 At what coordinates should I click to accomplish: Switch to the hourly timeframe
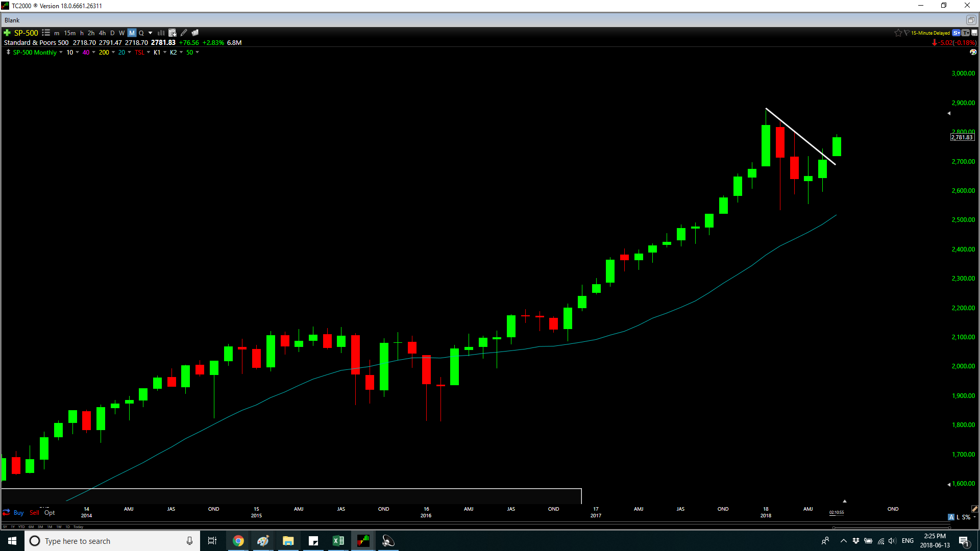(82, 33)
